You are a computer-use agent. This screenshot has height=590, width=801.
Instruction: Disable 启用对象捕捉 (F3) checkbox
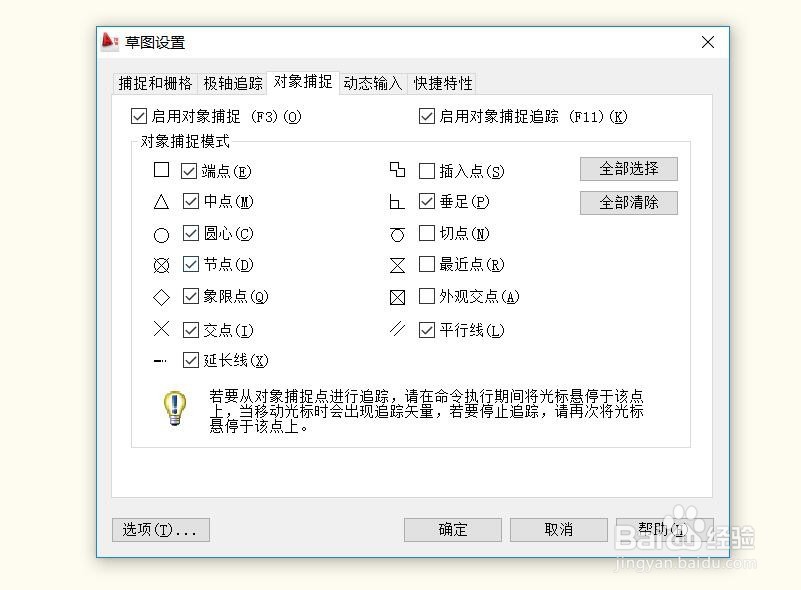coord(139,116)
